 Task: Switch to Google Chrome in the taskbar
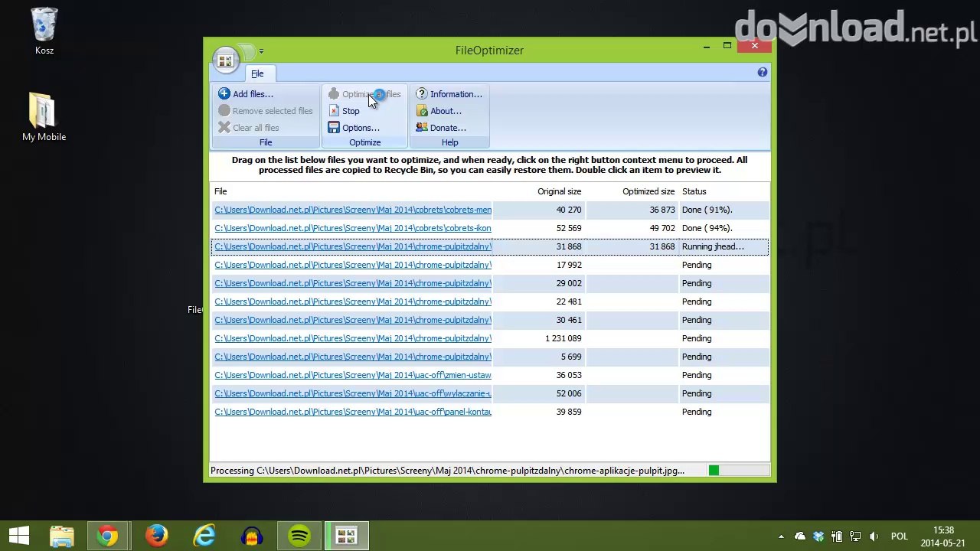pos(108,536)
